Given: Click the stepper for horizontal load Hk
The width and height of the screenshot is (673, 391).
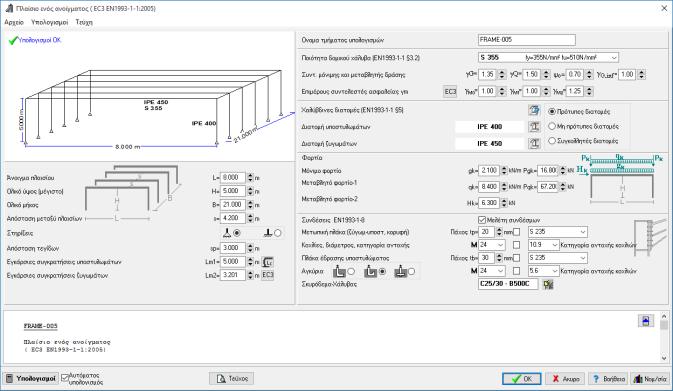Looking at the screenshot, I should click(x=504, y=203).
